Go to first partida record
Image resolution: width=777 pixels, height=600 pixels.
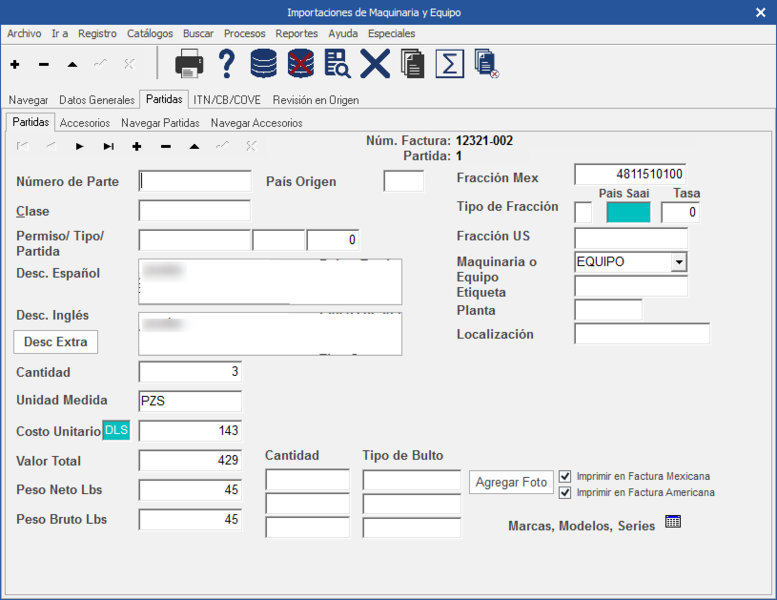pyautogui.click(x=22, y=146)
